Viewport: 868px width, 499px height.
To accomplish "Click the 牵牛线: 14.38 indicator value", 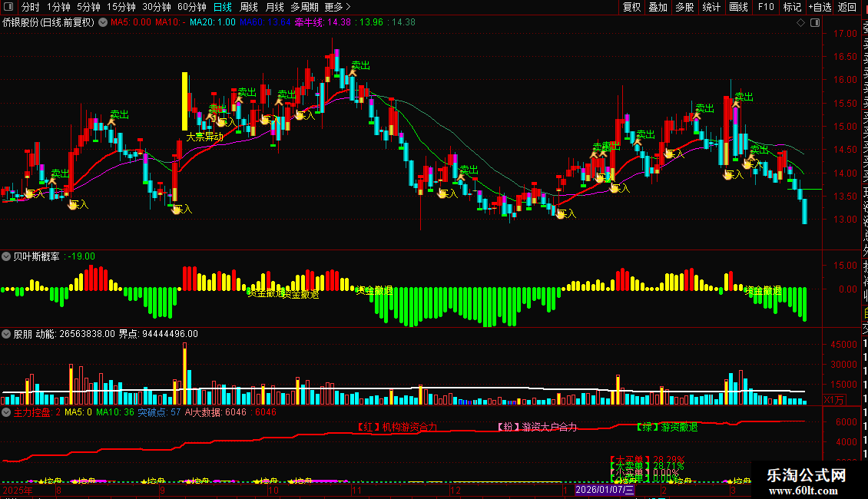I will (x=323, y=22).
